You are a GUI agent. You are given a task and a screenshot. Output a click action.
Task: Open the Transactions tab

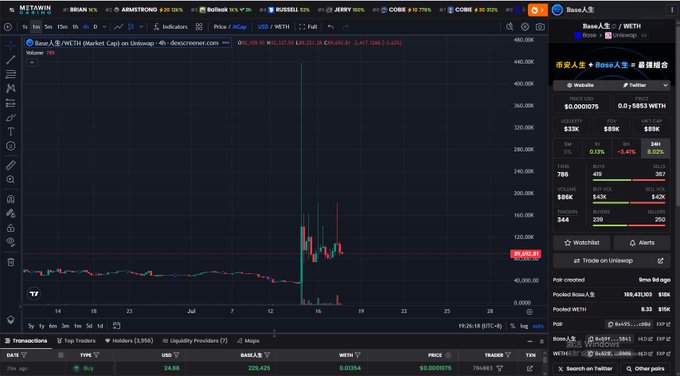[x=26, y=341]
